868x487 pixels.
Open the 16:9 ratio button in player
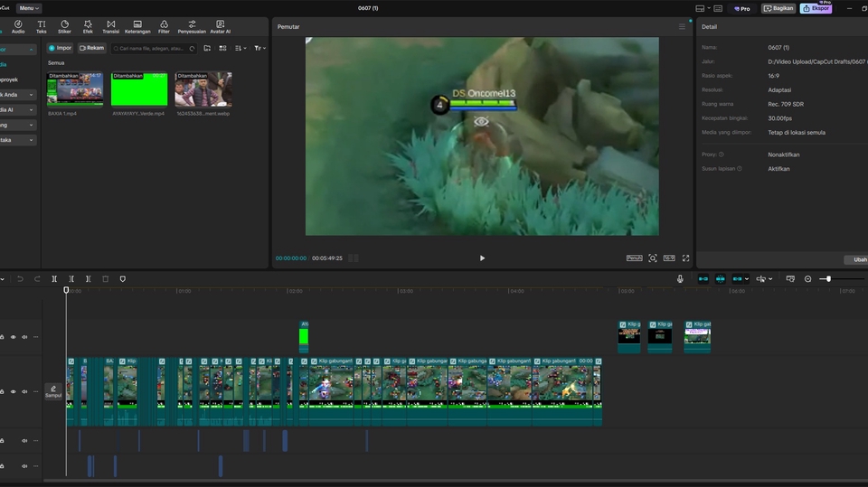coord(669,258)
